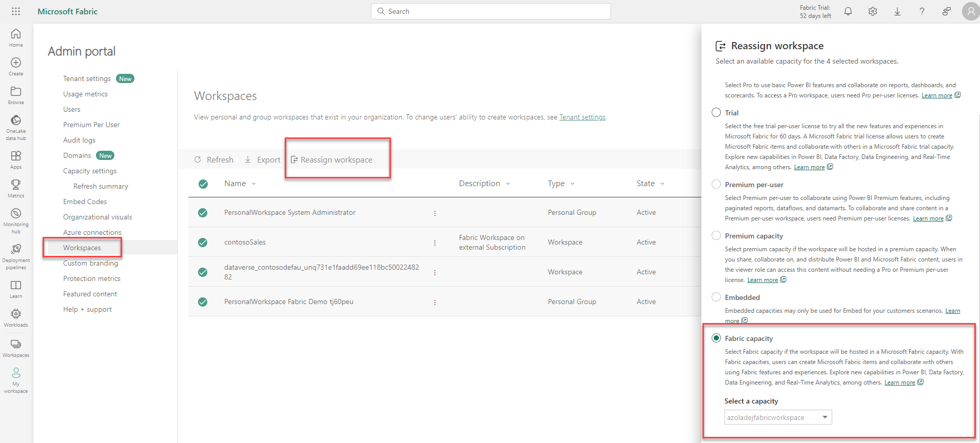This screenshot has width=980, height=443.
Task: Deselect PersonalWorkspace Fabric Demo checkbox
Action: click(203, 302)
